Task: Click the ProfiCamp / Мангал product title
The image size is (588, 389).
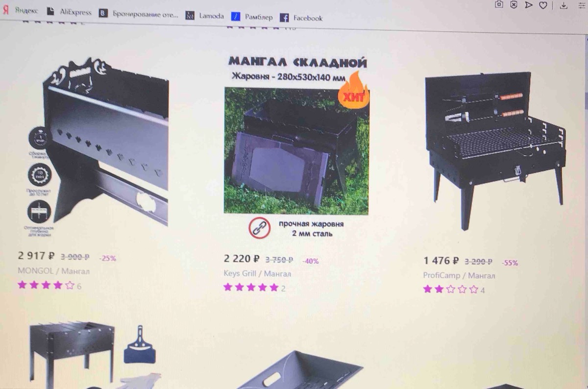Action: click(459, 276)
